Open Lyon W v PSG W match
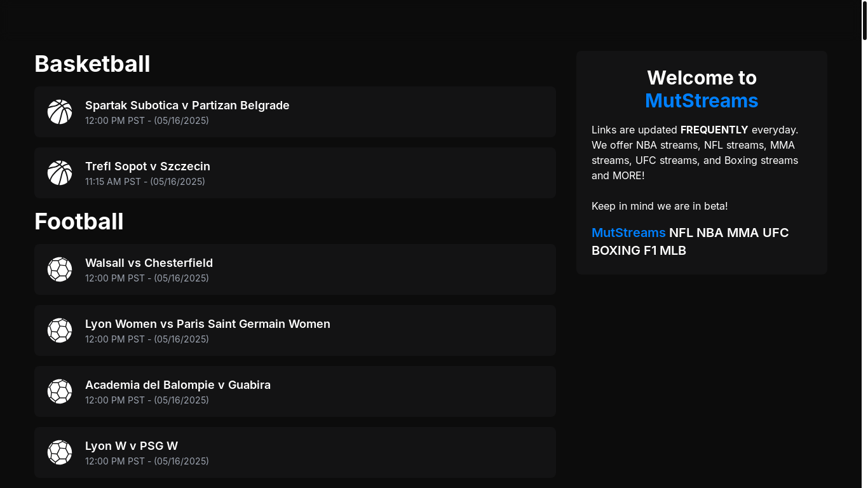Viewport: 868px width, 488px height. [295, 452]
